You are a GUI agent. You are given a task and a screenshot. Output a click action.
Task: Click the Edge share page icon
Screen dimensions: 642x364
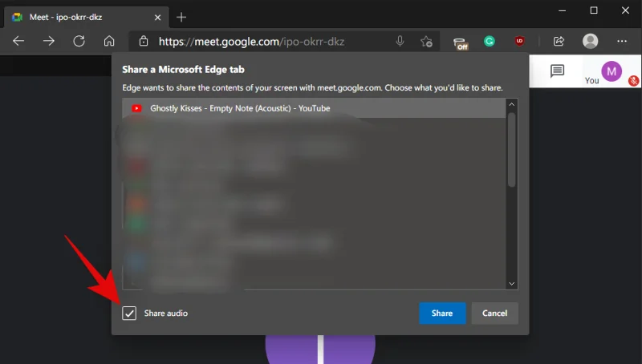tap(559, 41)
